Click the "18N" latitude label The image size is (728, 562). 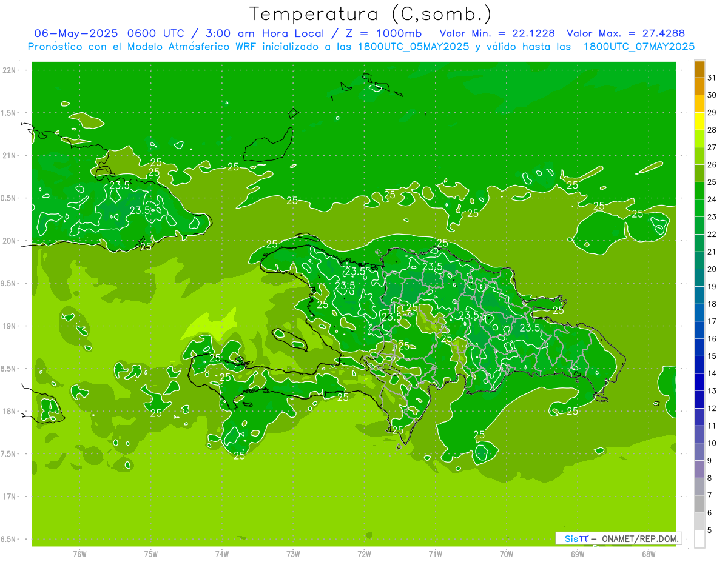(x=9, y=411)
